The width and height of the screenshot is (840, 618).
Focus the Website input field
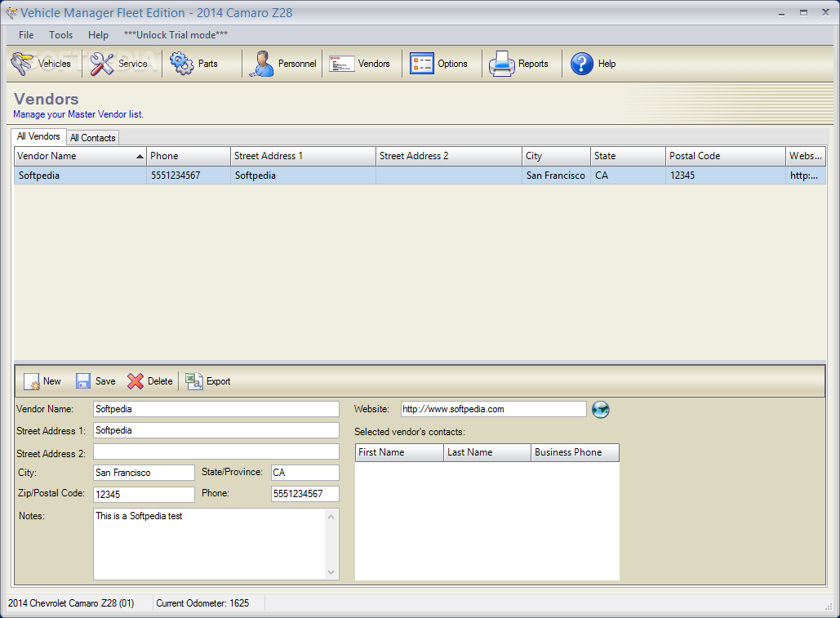tap(493, 409)
